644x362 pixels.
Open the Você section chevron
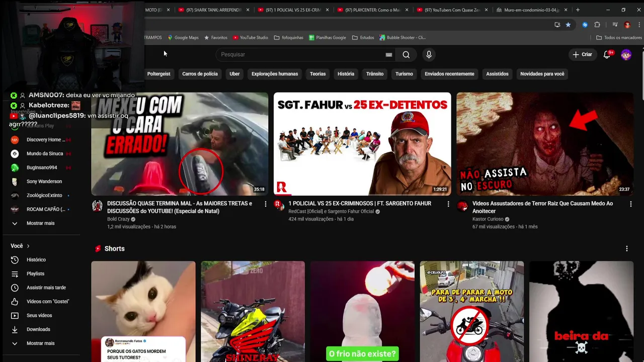click(28, 246)
